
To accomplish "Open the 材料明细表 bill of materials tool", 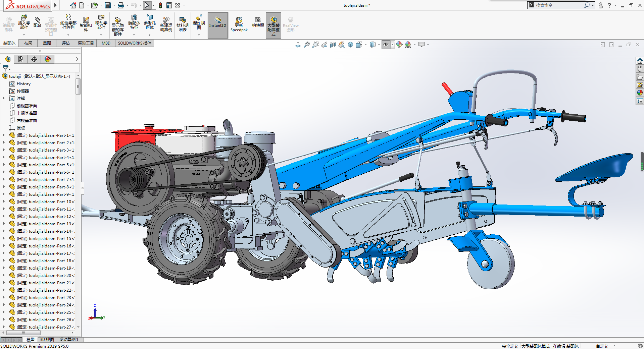I will point(182,24).
